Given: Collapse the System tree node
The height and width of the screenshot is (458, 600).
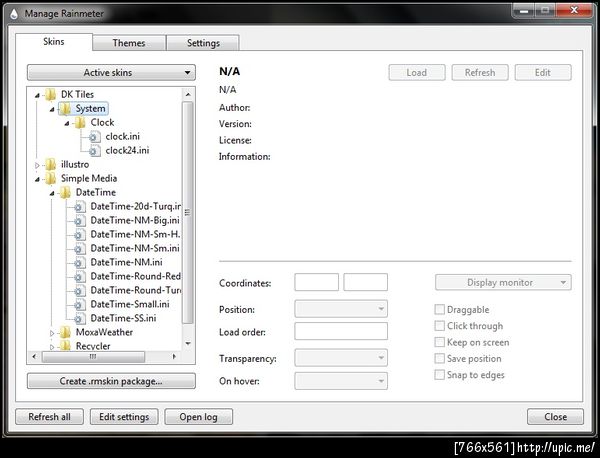Looking at the screenshot, I should point(52,109).
